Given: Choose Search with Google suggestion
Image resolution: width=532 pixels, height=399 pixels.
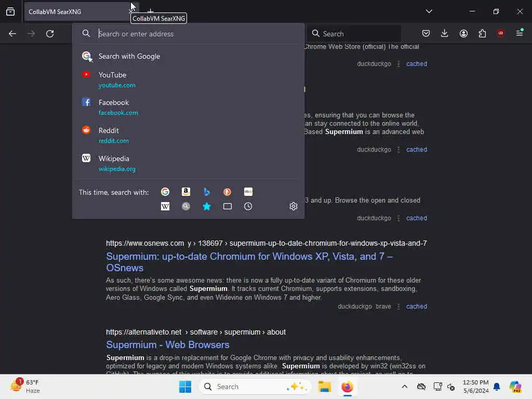Looking at the screenshot, I should (x=188, y=56).
